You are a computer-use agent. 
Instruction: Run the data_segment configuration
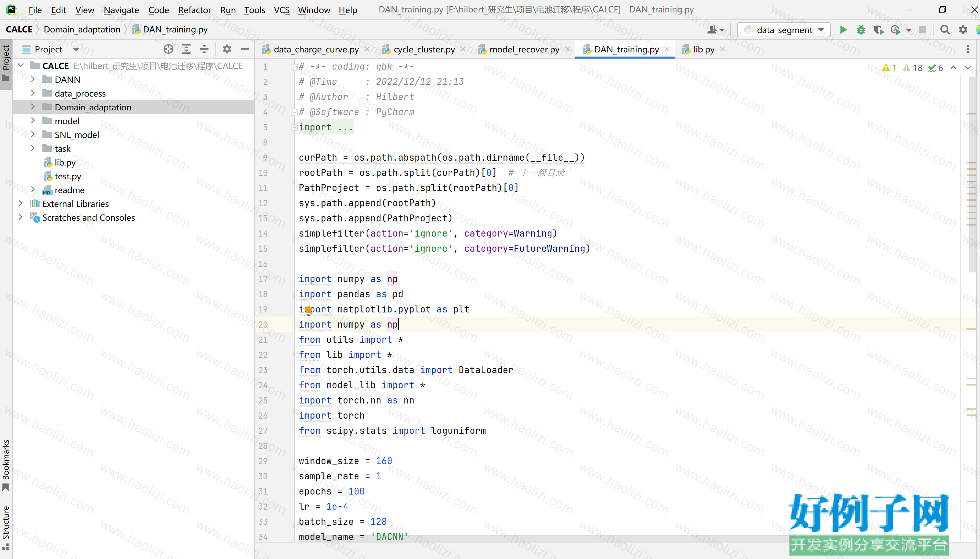click(843, 30)
